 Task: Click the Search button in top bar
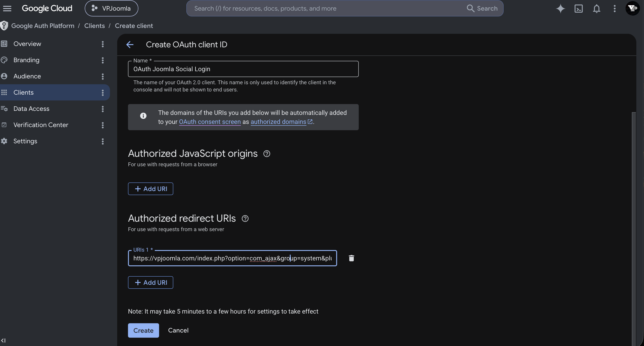[x=482, y=9]
